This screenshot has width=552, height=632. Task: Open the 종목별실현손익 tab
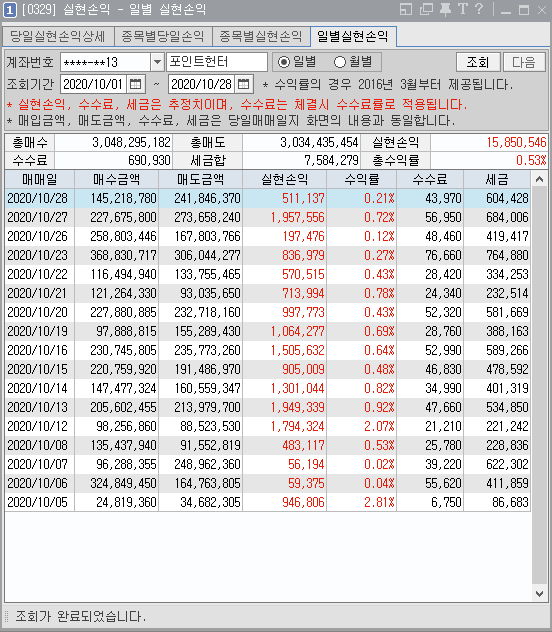(261, 36)
